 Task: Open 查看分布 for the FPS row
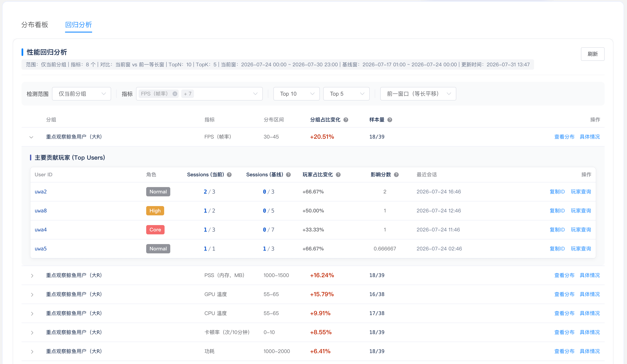click(564, 137)
